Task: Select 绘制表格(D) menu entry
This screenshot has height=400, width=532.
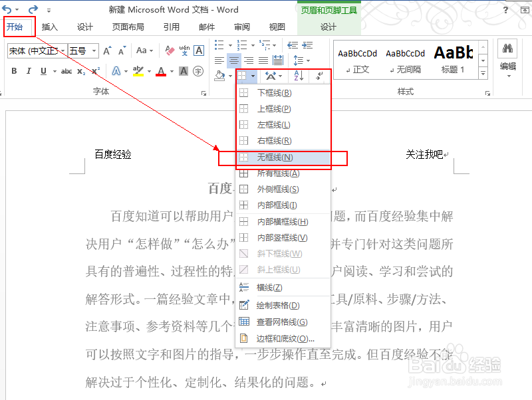Action: 283,306
